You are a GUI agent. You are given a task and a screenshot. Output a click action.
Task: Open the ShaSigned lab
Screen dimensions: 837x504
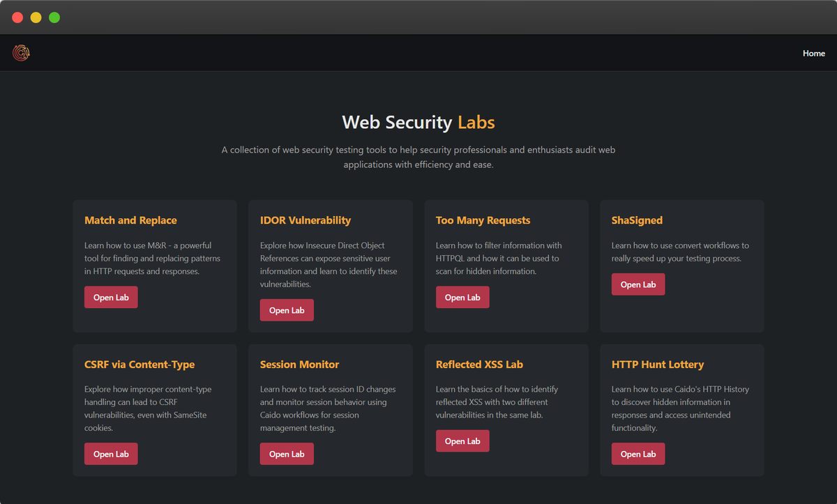(x=638, y=284)
